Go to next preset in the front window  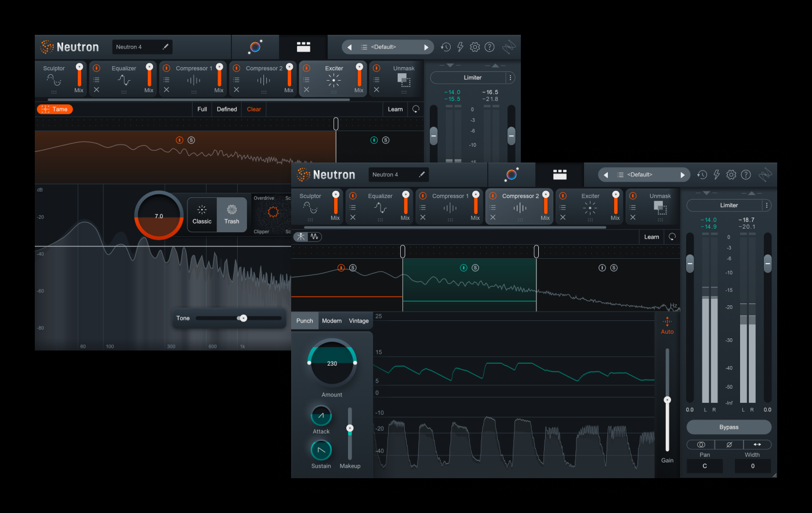click(683, 175)
